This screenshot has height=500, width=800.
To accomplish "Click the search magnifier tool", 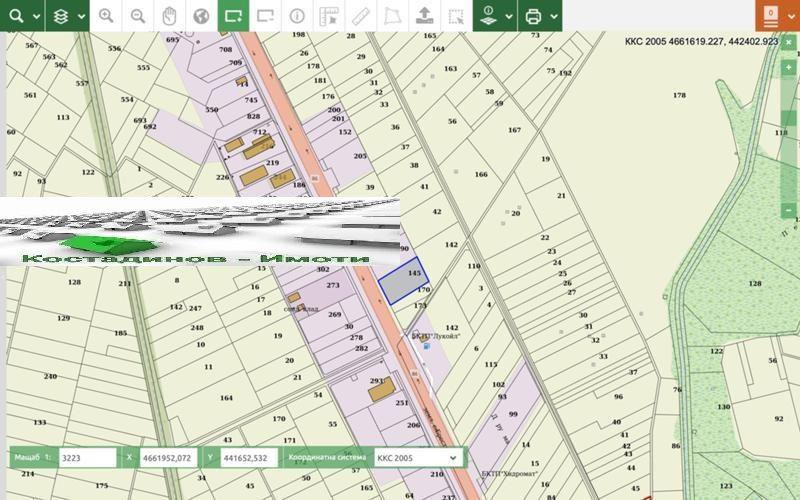I will tap(13, 16).
